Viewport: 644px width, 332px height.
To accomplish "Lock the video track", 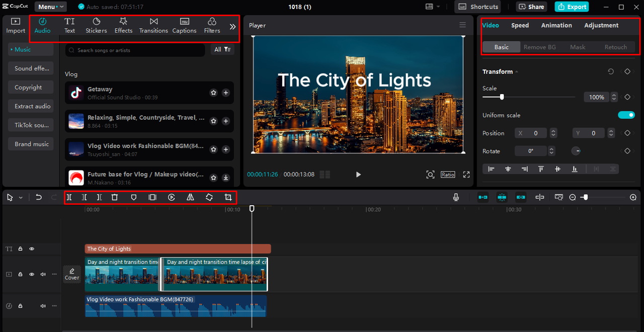I will [x=21, y=274].
